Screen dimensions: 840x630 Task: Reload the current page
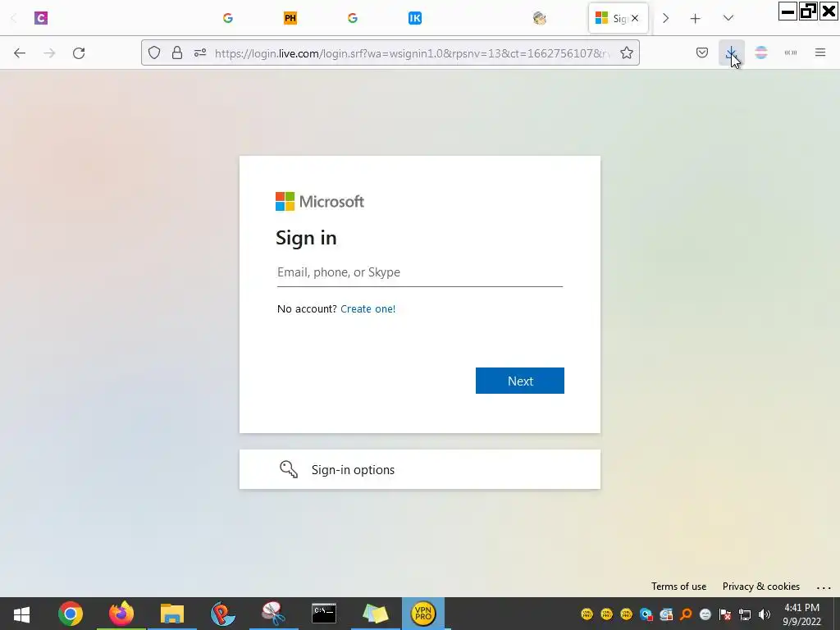[x=79, y=53]
